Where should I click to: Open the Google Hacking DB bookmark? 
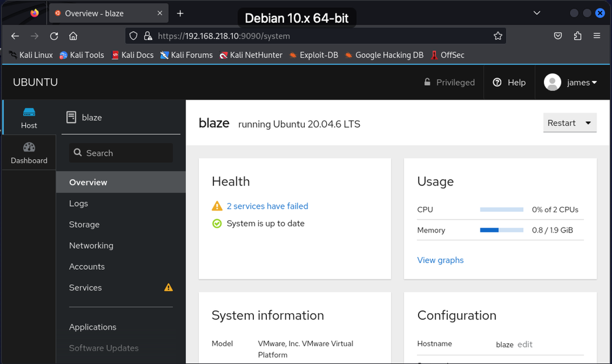tap(384, 55)
